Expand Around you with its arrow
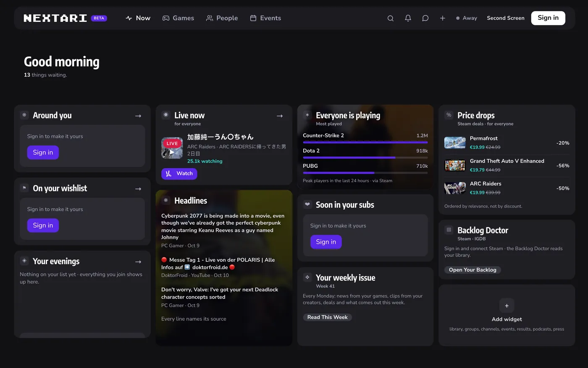Image resolution: width=588 pixels, height=368 pixels. pyautogui.click(x=138, y=116)
